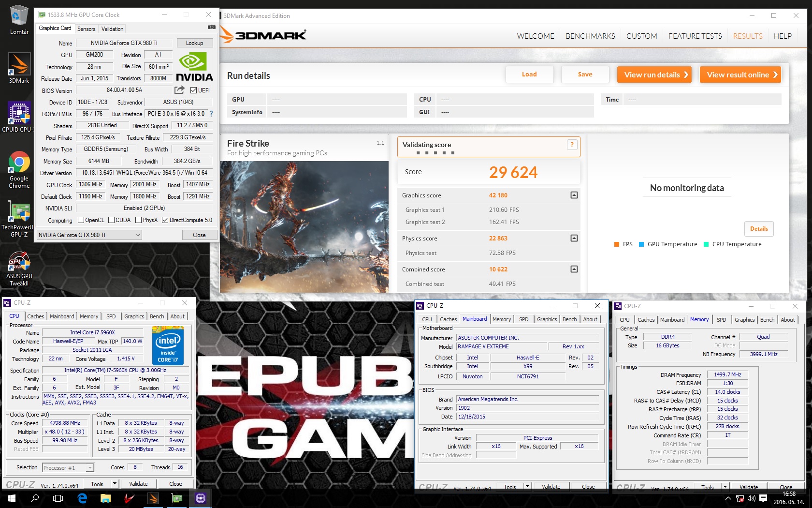Collapse the Graphics score section
Viewport: 812px width, 508px height.
[x=574, y=195]
